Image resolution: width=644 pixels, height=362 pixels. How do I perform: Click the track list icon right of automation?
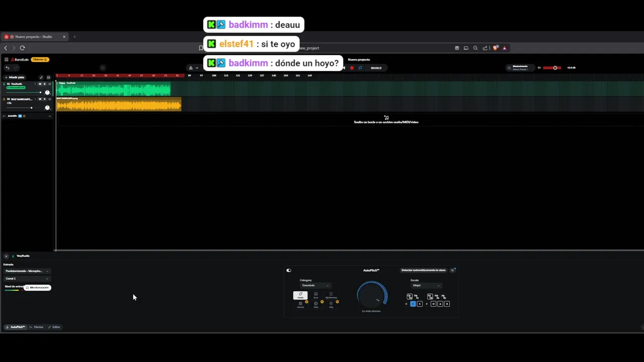(49, 77)
